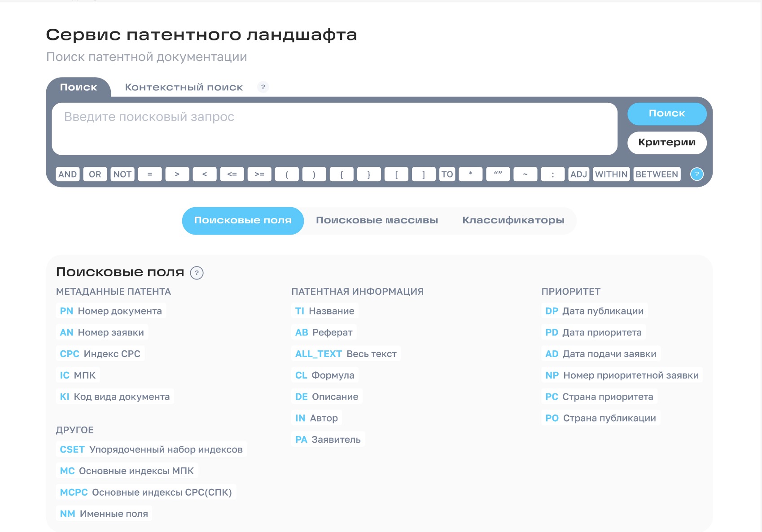Image resolution: width=762 pixels, height=532 pixels.
Task: Insert the less-or-equal operator
Action: click(232, 174)
